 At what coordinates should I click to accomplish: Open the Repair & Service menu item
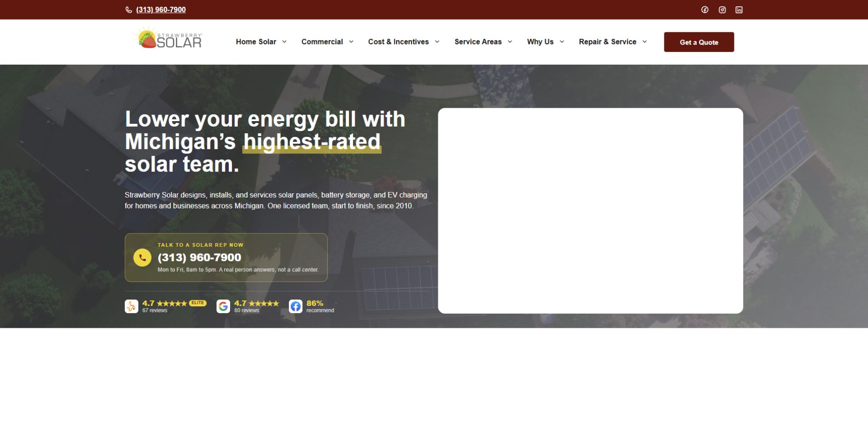pyautogui.click(x=607, y=41)
